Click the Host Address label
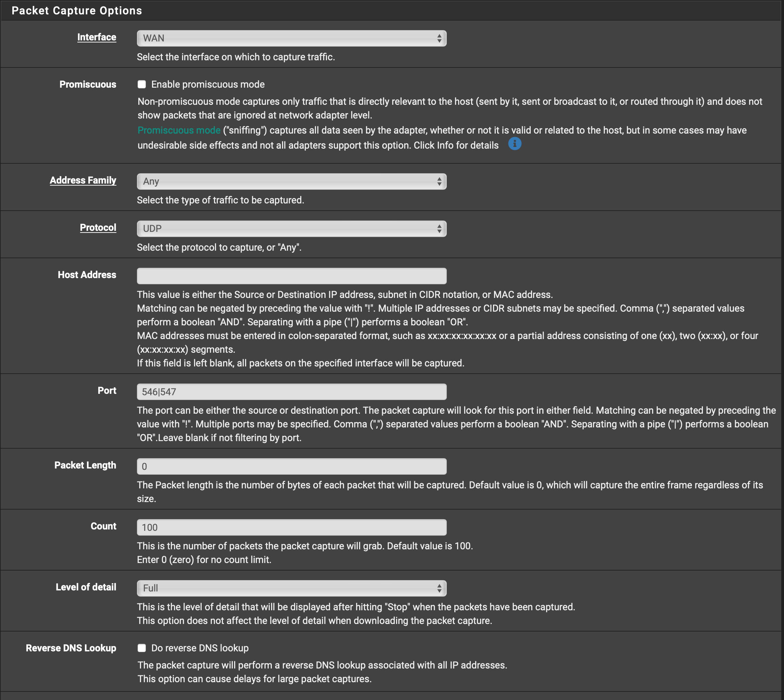Screen dimensions: 784x700 (x=87, y=275)
